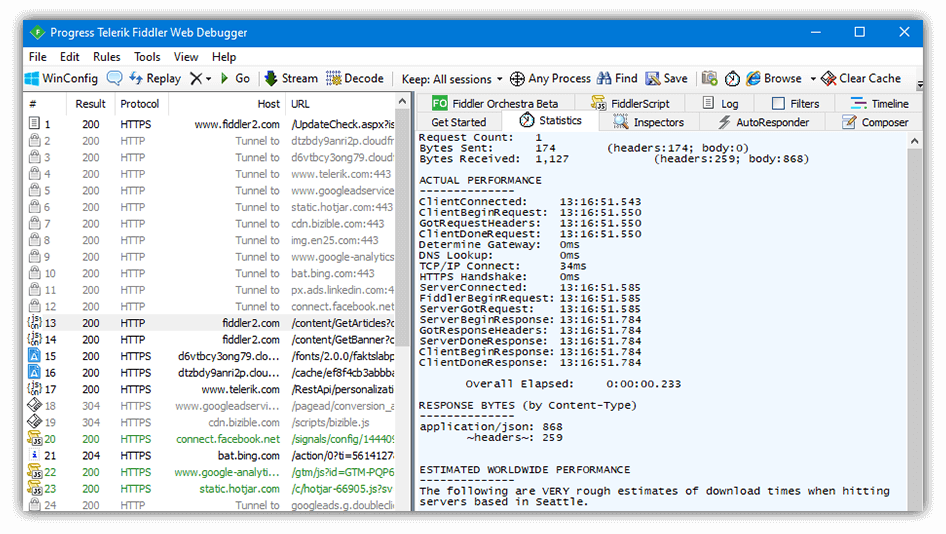This screenshot has width=946, height=534.
Task: Toggle the Filters tab checkbox
Action: [x=778, y=103]
